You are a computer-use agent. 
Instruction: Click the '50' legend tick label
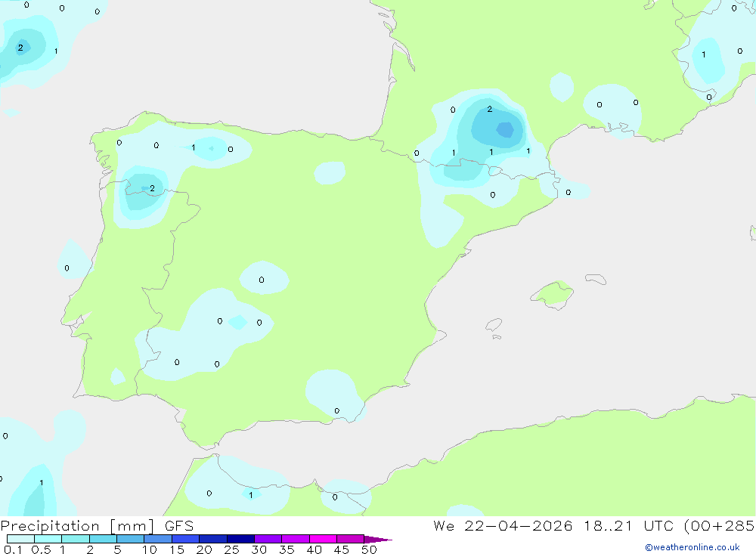pos(369,549)
